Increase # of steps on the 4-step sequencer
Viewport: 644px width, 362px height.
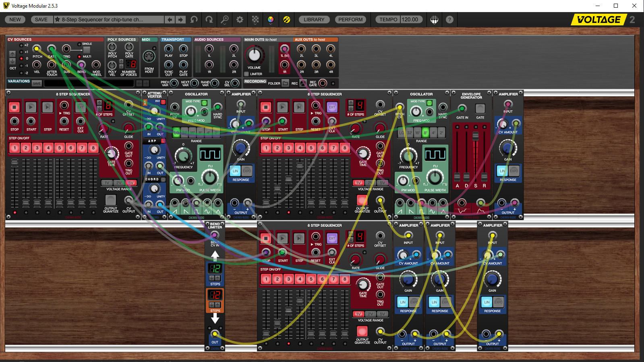[x=351, y=103]
